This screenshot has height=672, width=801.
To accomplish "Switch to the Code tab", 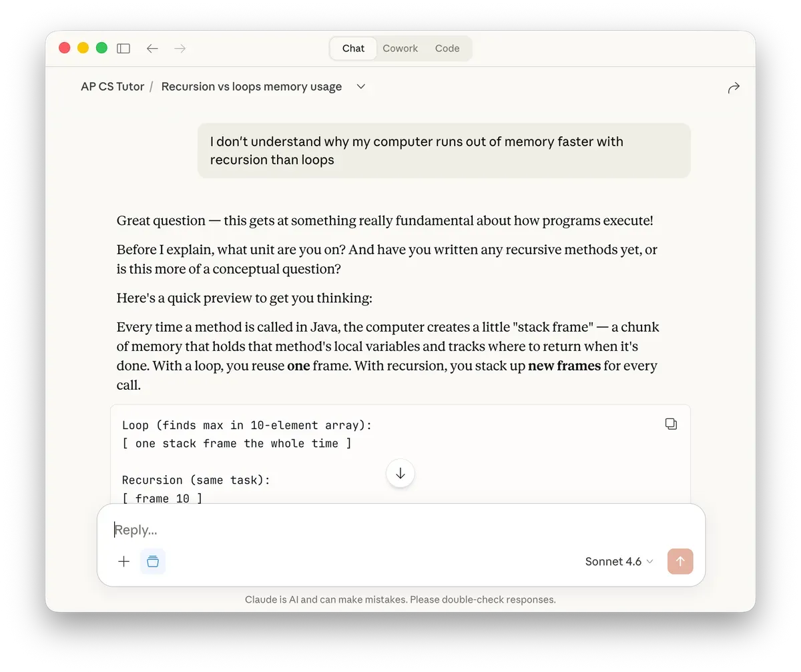I will point(447,48).
